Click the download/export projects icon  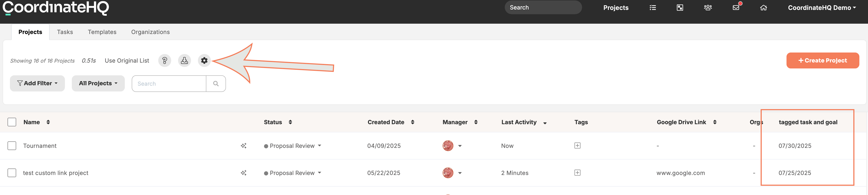184,60
